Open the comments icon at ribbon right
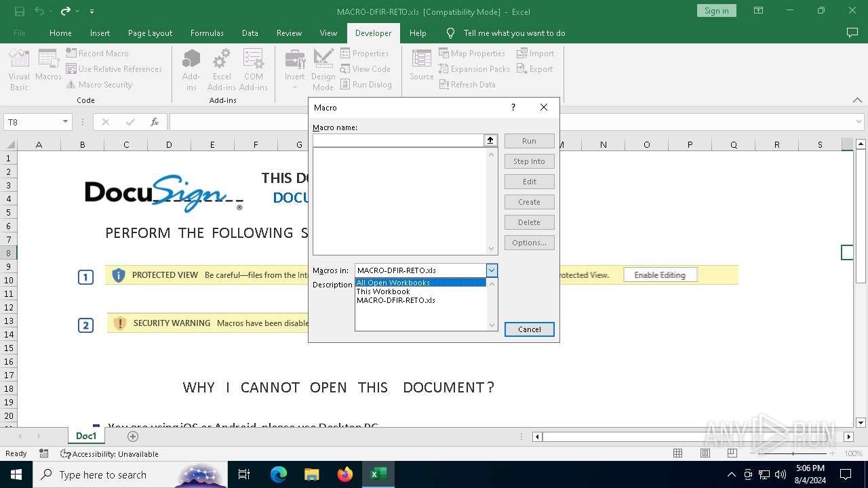 tap(852, 33)
